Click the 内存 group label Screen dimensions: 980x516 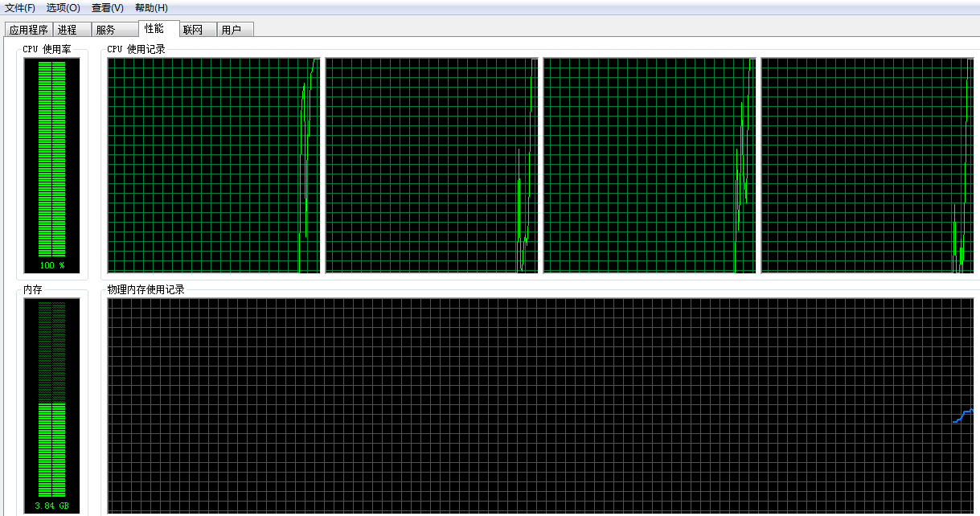coord(32,289)
